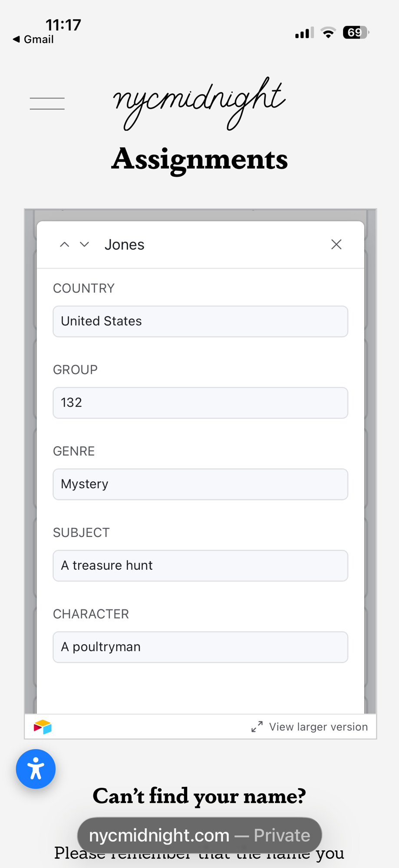Tap the Can't find your name heading
This screenshot has width=399, height=868.
[x=199, y=796]
